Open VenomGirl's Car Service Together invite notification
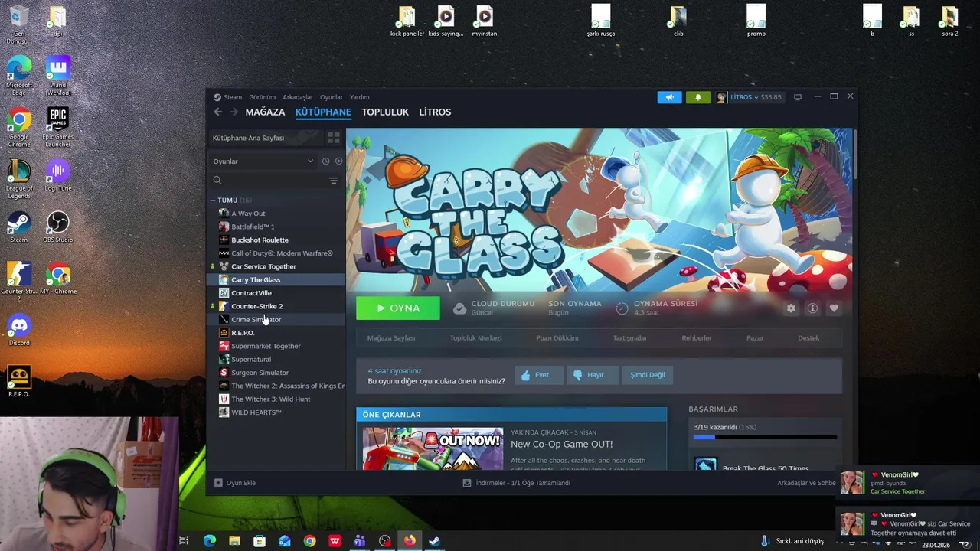The height and width of the screenshot is (551, 980). (x=908, y=524)
